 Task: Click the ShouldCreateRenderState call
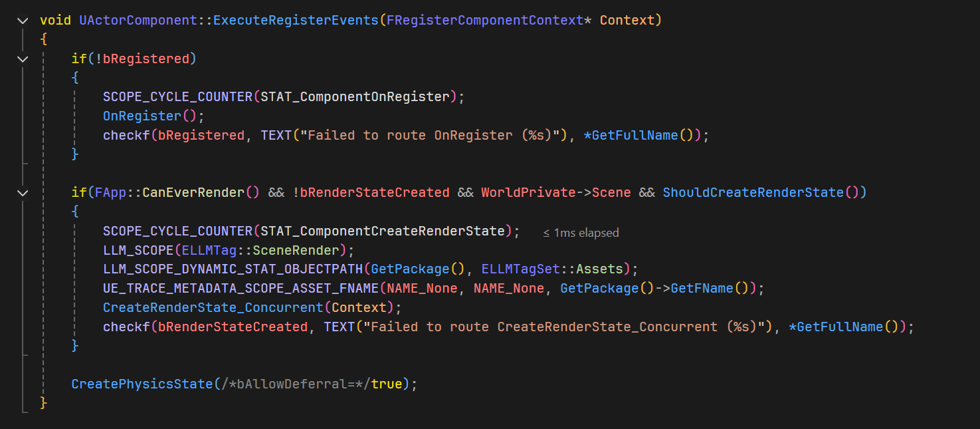tap(753, 193)
